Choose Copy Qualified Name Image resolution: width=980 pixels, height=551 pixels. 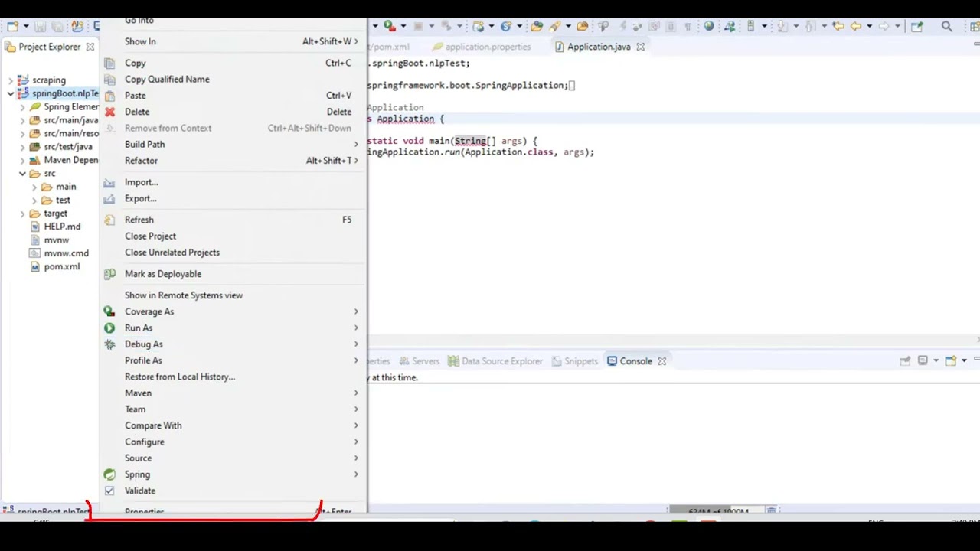pyautogui.click(x=234, y=79)
